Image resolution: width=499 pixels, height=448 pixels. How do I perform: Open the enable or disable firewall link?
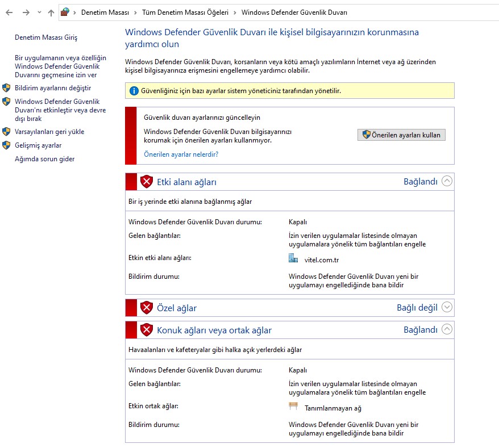60,110
